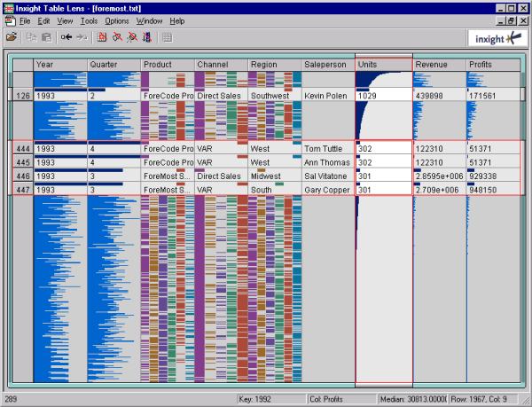This screenshot has height=407, width=532.
Task: Click Direct Sales channel in row 126
Action: [x=221, y=96]
